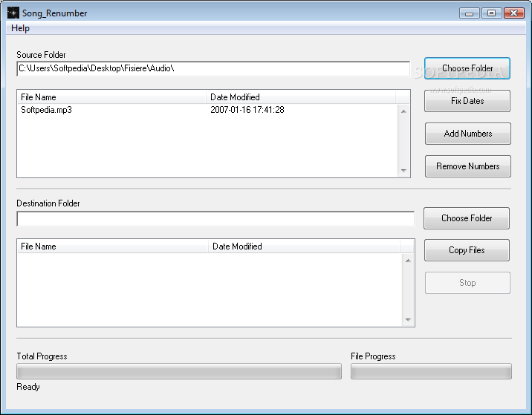Select Softpedia.mp3 in the source list

click(46, 110)
